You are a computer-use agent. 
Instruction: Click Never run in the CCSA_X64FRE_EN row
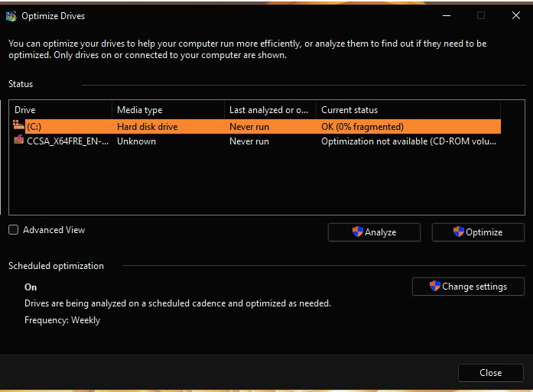(249, 141)
